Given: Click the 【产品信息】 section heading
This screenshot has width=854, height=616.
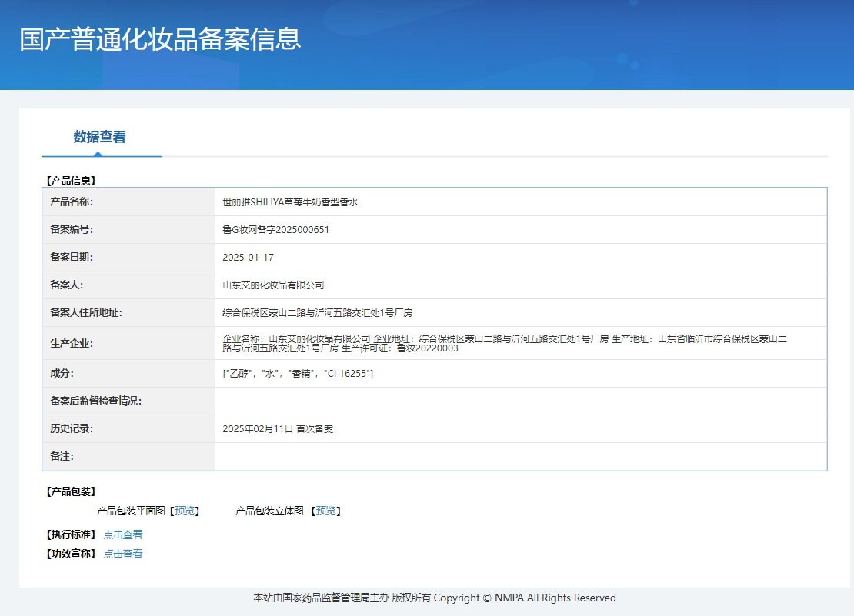Looking at the screenshot, I should (71, 181).
